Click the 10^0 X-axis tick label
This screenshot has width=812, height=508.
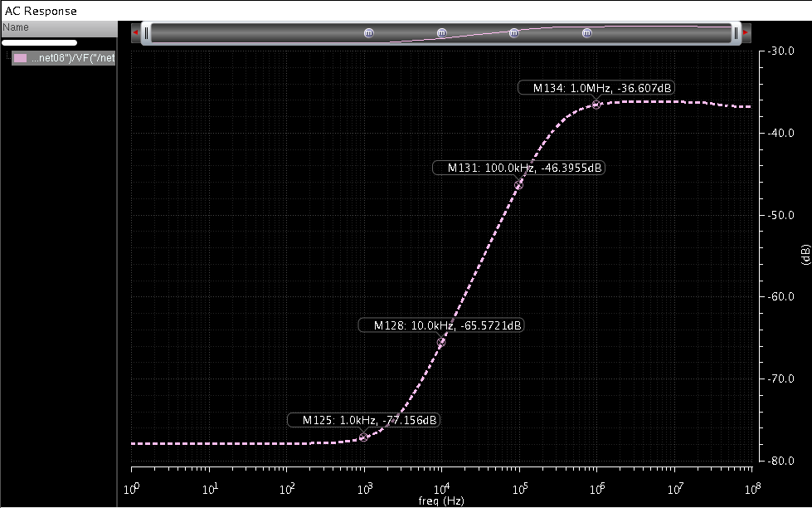click(x=132, y=489)
